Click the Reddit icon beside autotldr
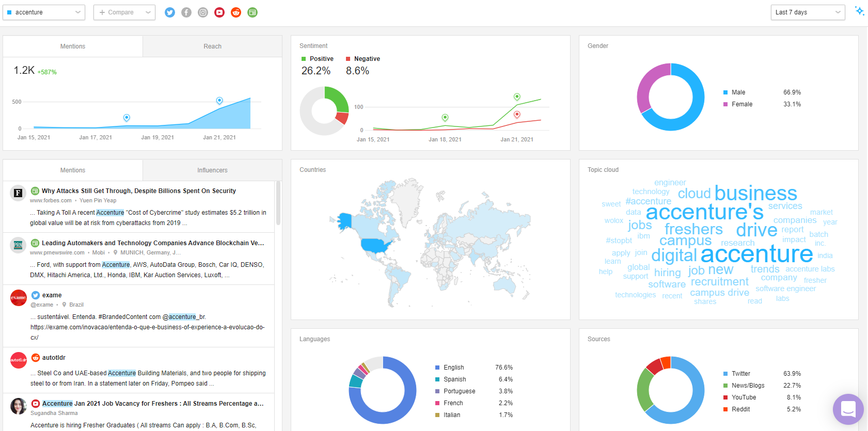The image size is (868, 431). [36, 358]
